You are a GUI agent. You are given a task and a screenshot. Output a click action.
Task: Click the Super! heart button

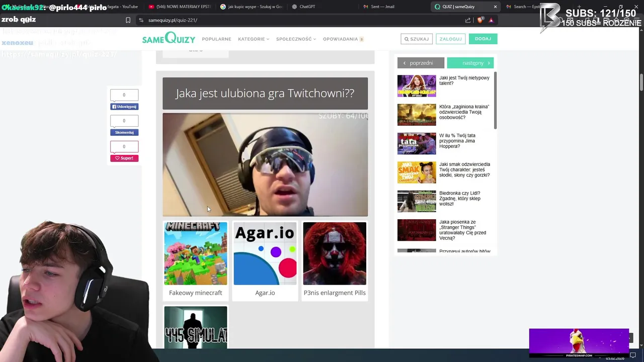(x=124, y=158)
